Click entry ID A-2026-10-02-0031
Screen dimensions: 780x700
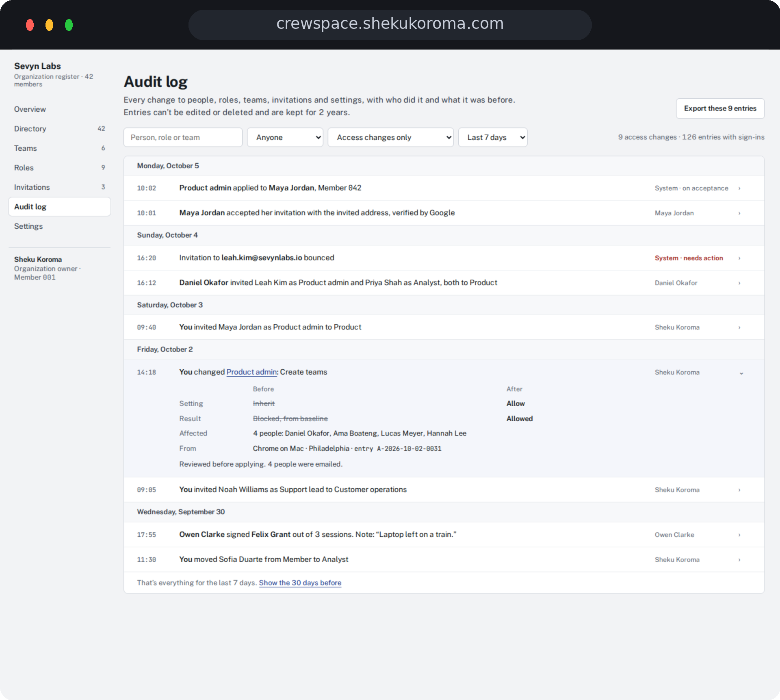coord(409,449)
